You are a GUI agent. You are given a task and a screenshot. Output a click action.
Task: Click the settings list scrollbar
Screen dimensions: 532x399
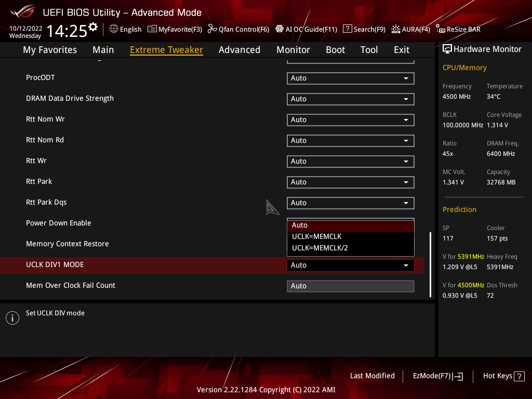pyautogui.click(x=431, y=264)
